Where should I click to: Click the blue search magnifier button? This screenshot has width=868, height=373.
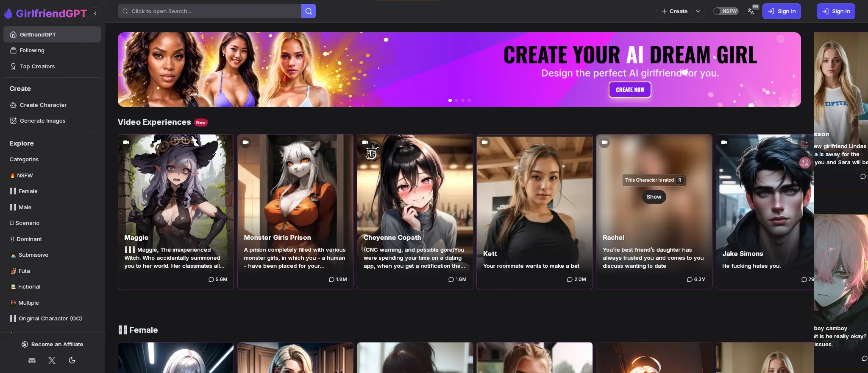(x=309, y=11)
